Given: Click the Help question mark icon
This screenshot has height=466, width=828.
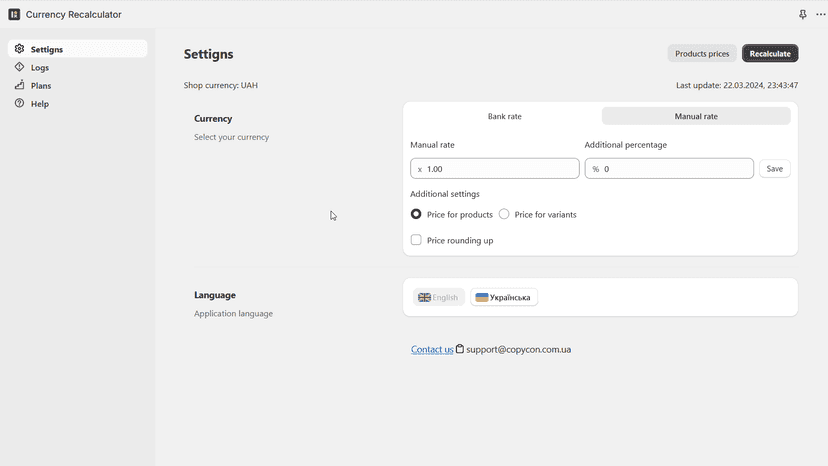Looking at the screenshot, I should 20,103.
